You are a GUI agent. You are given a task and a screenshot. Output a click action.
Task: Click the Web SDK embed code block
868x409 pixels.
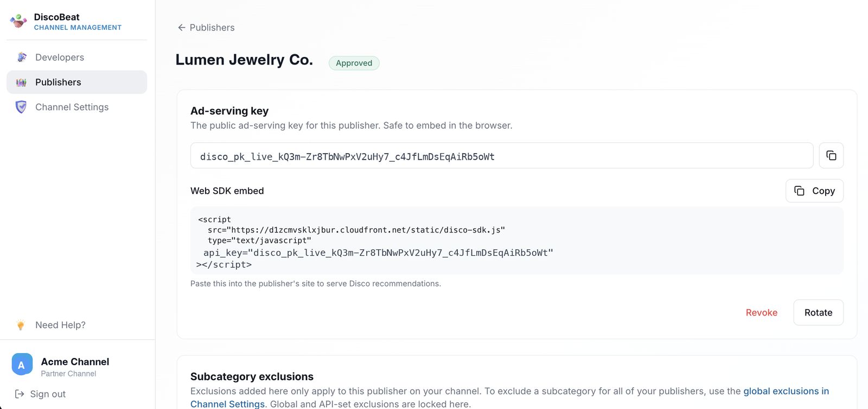click(x=516, y=241)
